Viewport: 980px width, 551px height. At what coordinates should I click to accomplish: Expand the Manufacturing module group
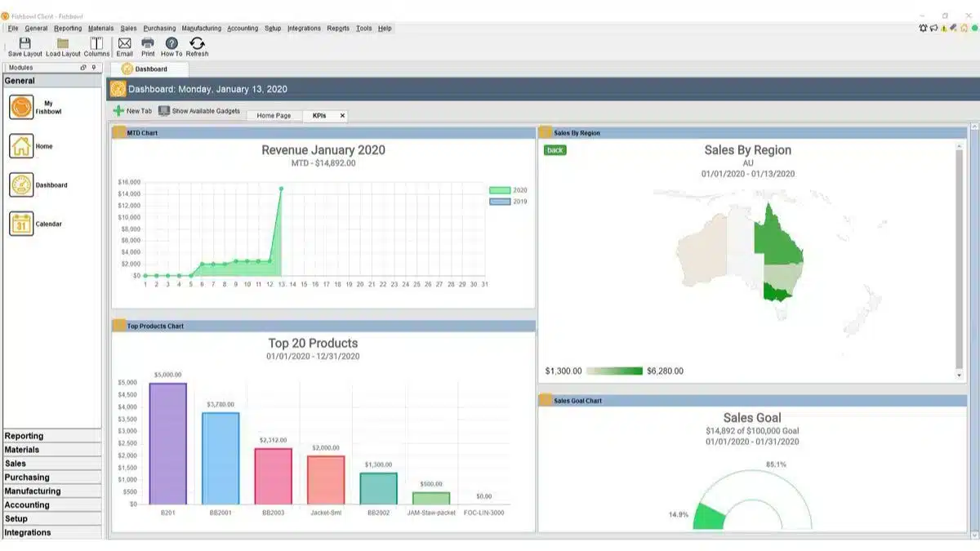coord(52,491)
